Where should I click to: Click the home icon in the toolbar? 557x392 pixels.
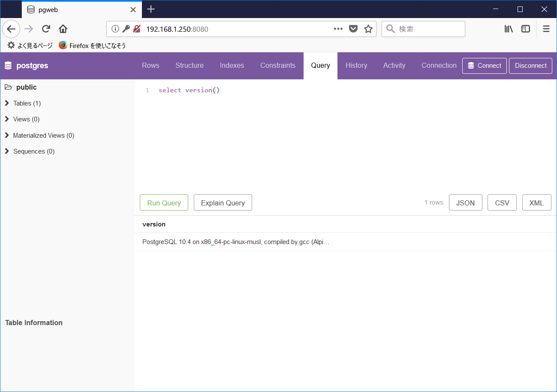pyautogui.click(x=62, y=29)
